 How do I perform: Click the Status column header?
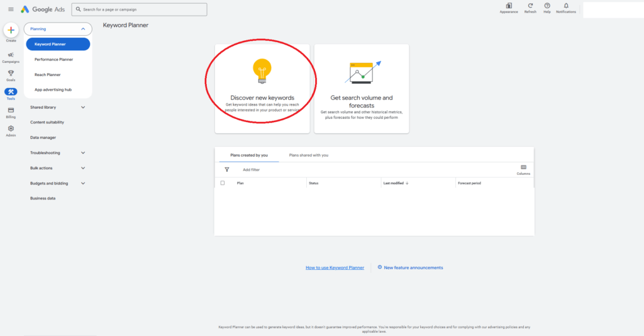click(x=313, y=183)
